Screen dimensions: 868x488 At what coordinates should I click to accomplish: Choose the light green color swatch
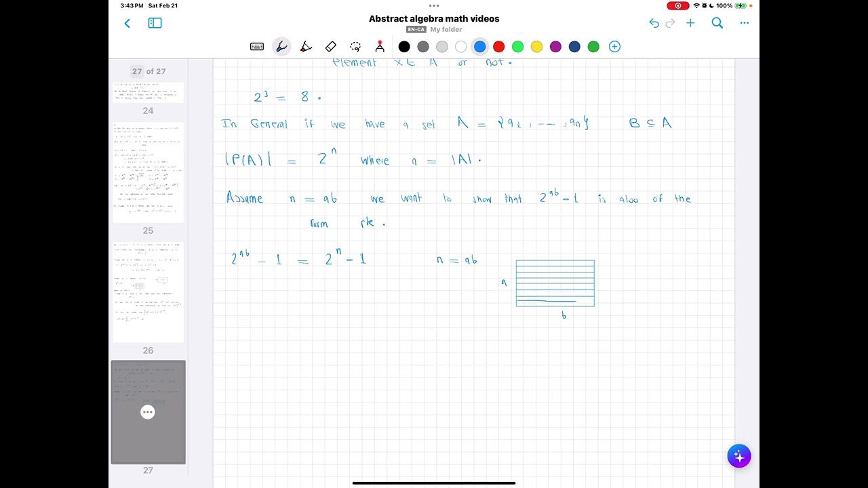pos(518,47)
